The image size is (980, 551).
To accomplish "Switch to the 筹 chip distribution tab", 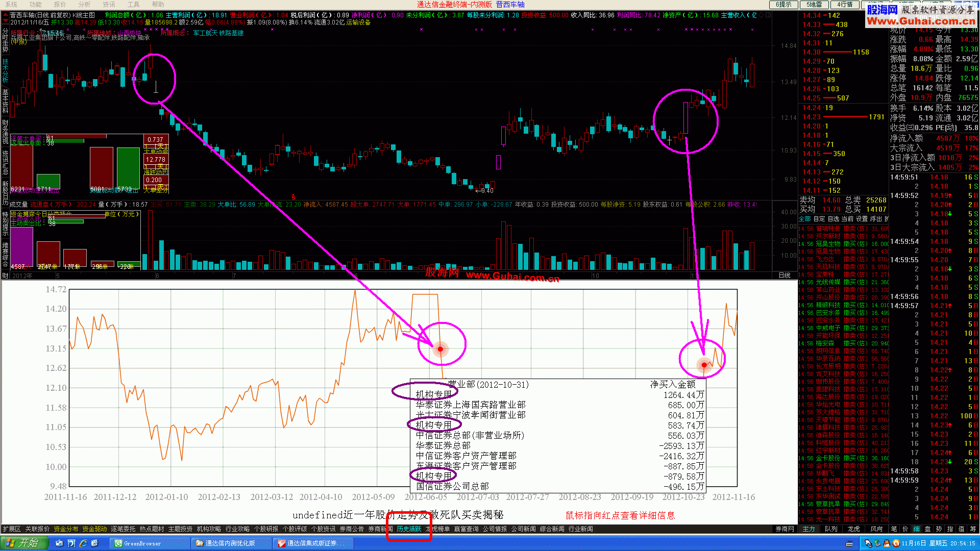I will [x=973, y=529].
